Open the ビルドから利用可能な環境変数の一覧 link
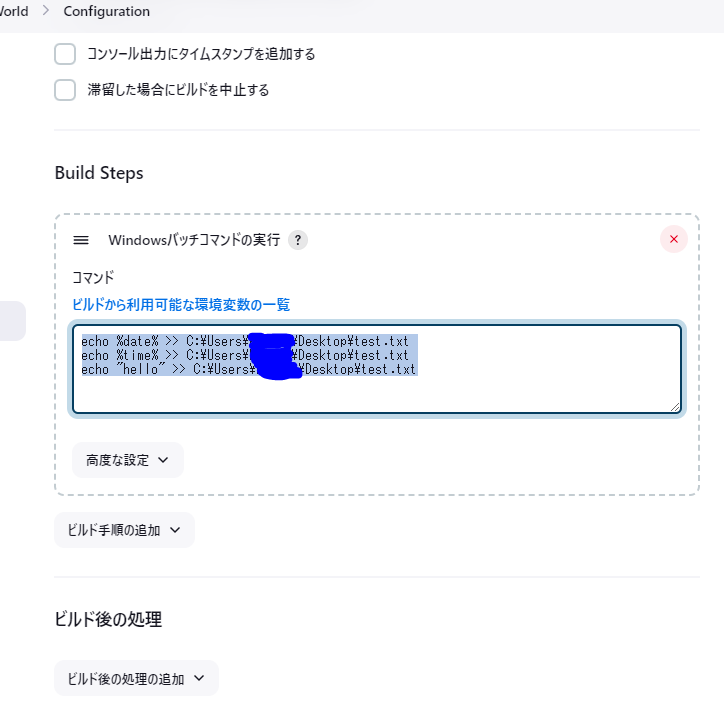Screen dimensions: 724x714 point(181,304)
